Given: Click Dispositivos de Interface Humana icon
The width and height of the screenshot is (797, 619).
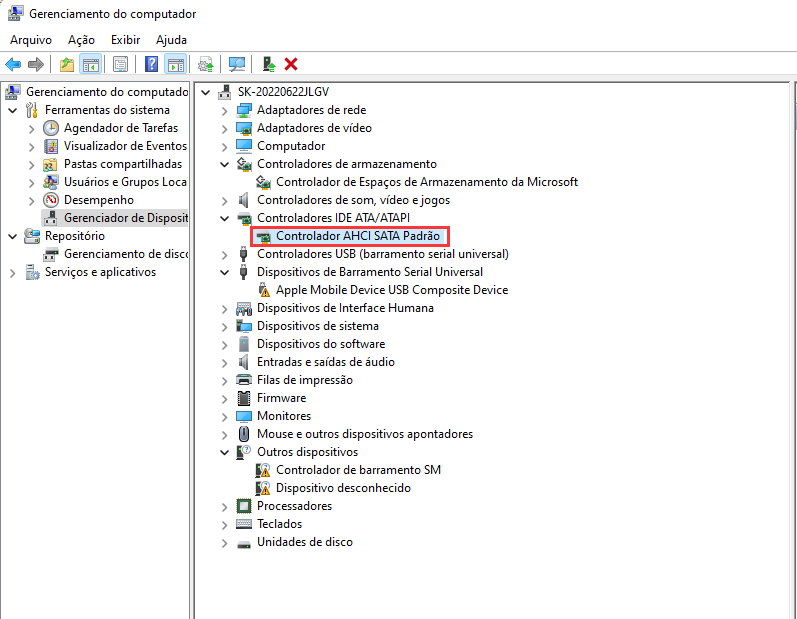Looking at the screenshot, I should pyautogui.click(x=244, y=308).
